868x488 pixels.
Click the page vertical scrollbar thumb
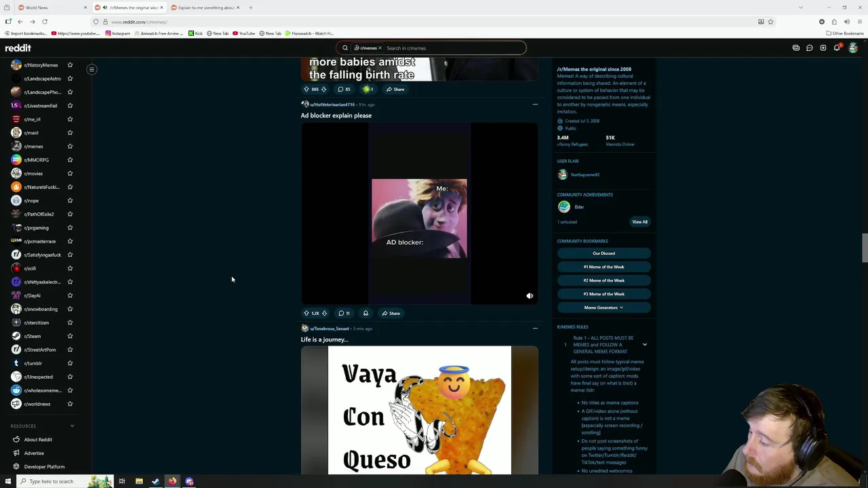tap(864, 248)
